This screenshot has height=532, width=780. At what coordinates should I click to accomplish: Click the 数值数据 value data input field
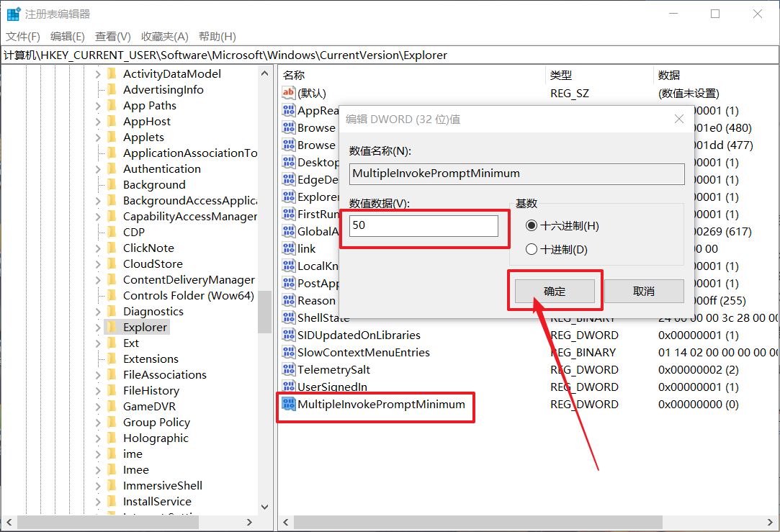[423, 226]
